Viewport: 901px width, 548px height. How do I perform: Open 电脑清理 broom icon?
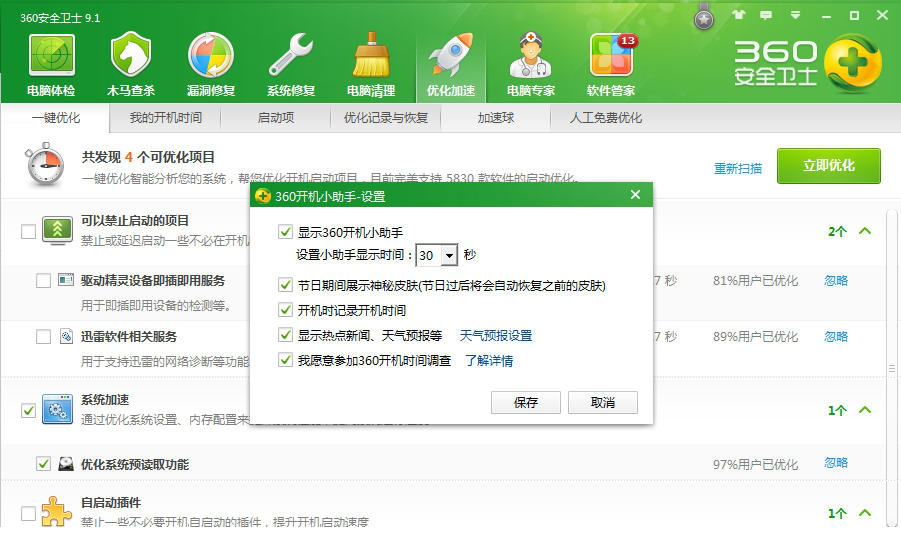pos(371,55)
